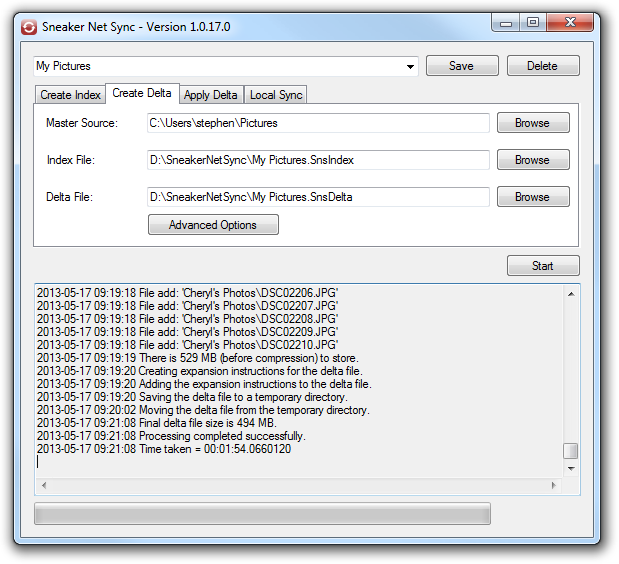Click the 'Delta File:' label

69,197
